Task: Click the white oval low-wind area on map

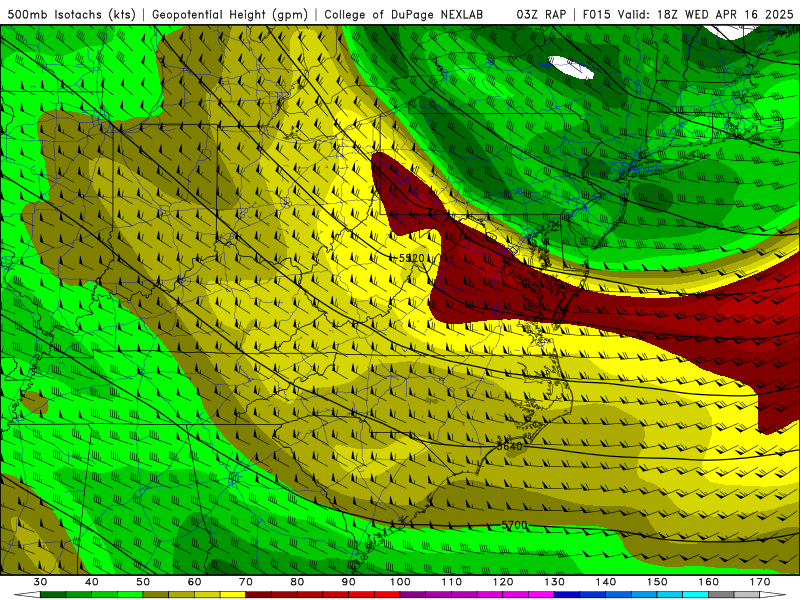Action: click(x=571, y=68)
